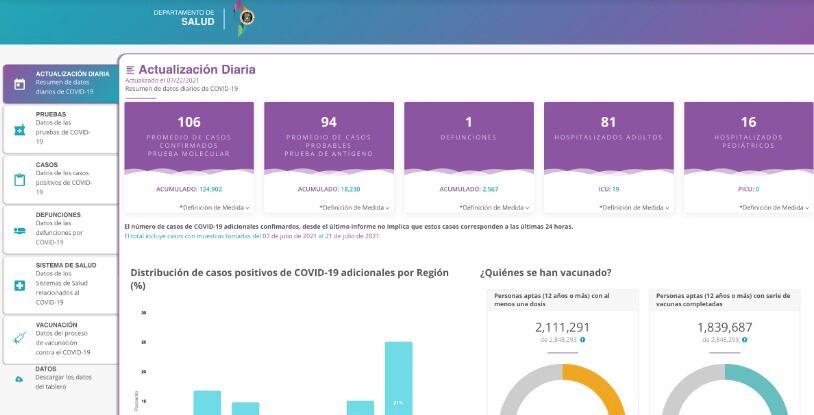Click the calendar icon for Actualización Diaria
Screen dimensions: 814x415
point(19,84)
